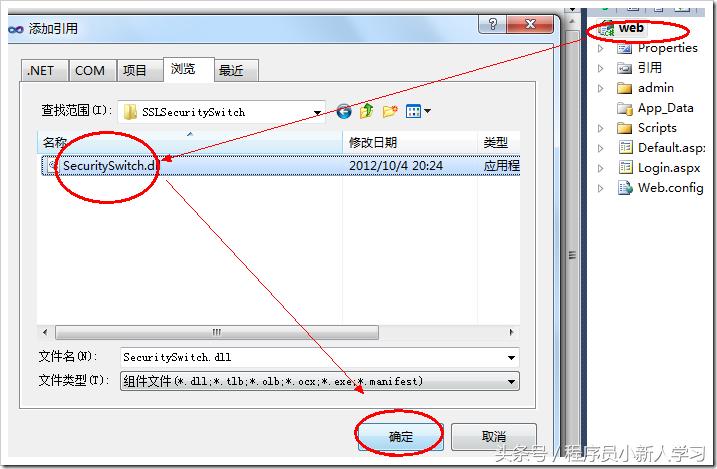Create new folder icon in dialog
Screen dimensions: 717x469
(390, 111)
